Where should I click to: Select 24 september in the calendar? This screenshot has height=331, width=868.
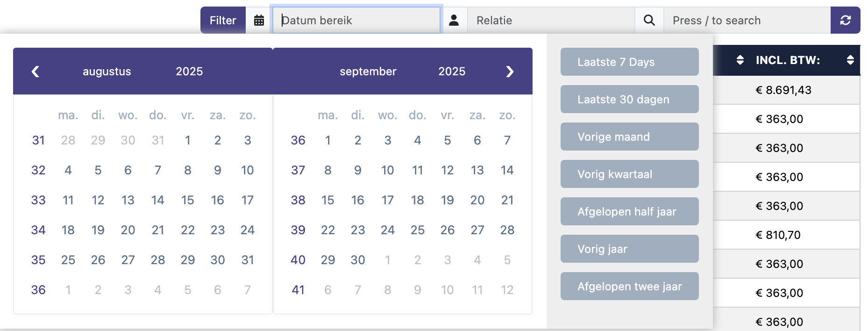pyautogui.click(x=387, y=230)
